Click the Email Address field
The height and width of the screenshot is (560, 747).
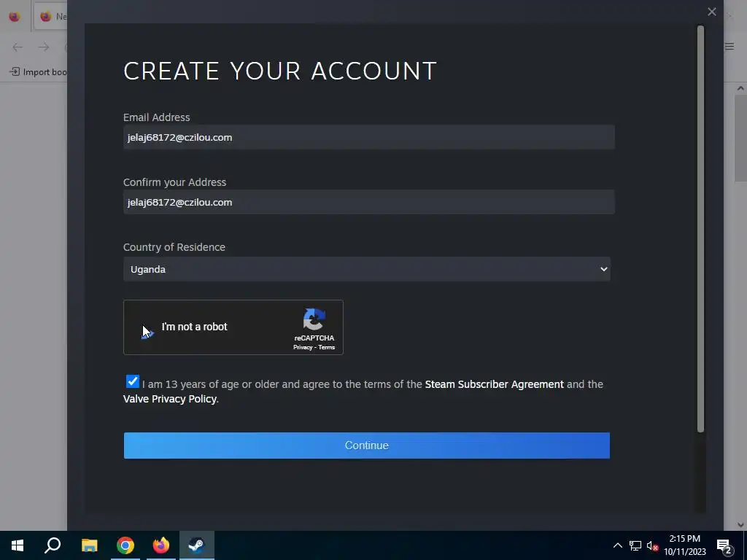tap(368, 137)
